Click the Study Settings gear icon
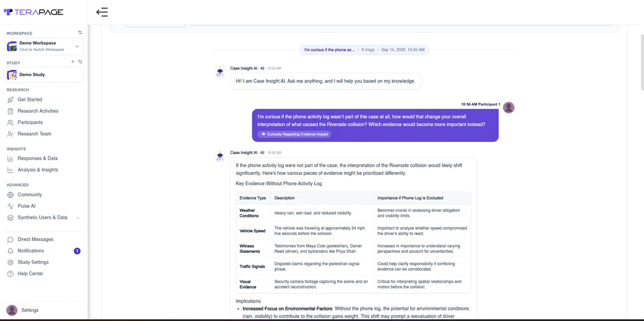 point(11,263)
